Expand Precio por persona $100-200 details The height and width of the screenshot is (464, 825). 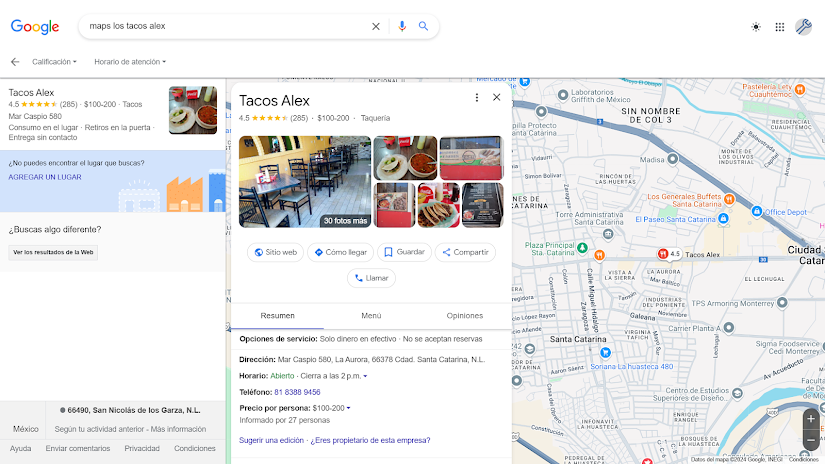(x=348, y=408)
